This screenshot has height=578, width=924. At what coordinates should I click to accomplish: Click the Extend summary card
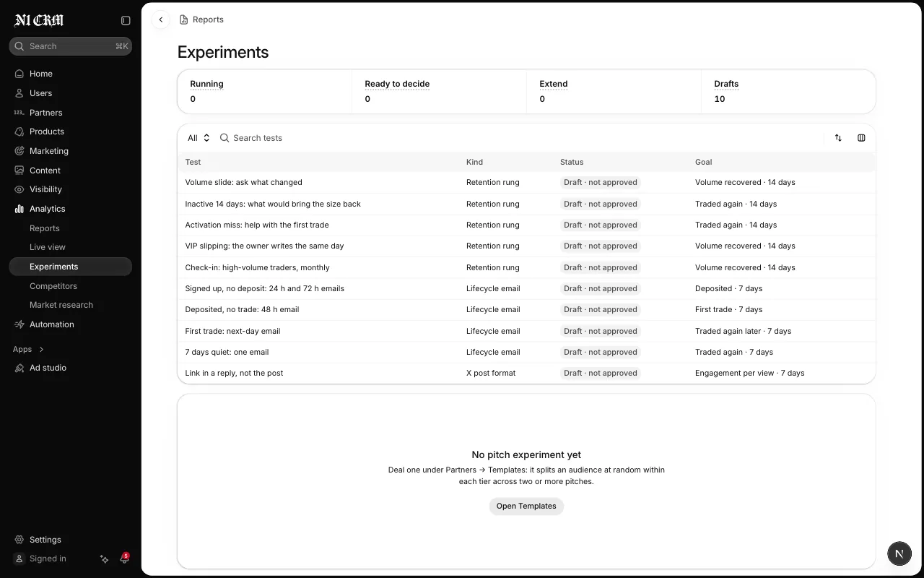(x=614, y=92)
